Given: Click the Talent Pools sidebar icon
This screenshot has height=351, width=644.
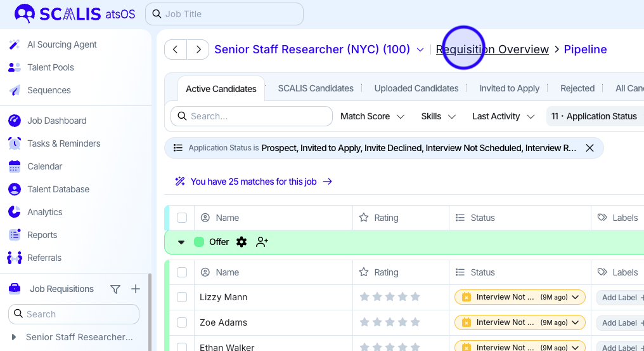Looking at the screenshot, I should pos(15,67).
